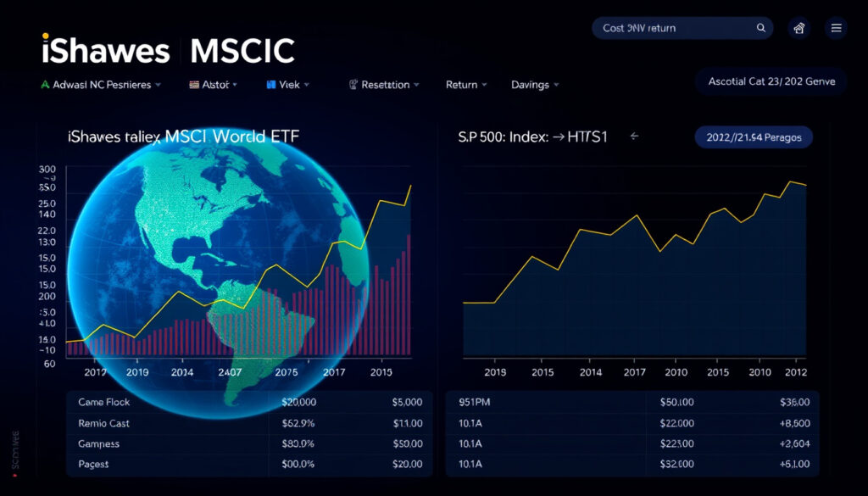This screenshot has width=868, height=496.
Task: Click the S.P 500 line chart area
Action: [634, 269]
